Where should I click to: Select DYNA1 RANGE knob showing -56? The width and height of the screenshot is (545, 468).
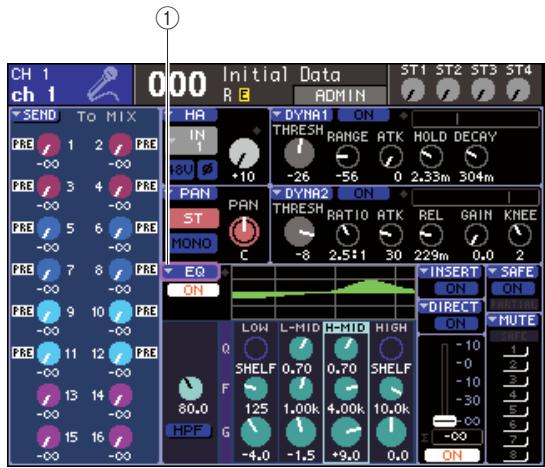click(x=347, y=156)
